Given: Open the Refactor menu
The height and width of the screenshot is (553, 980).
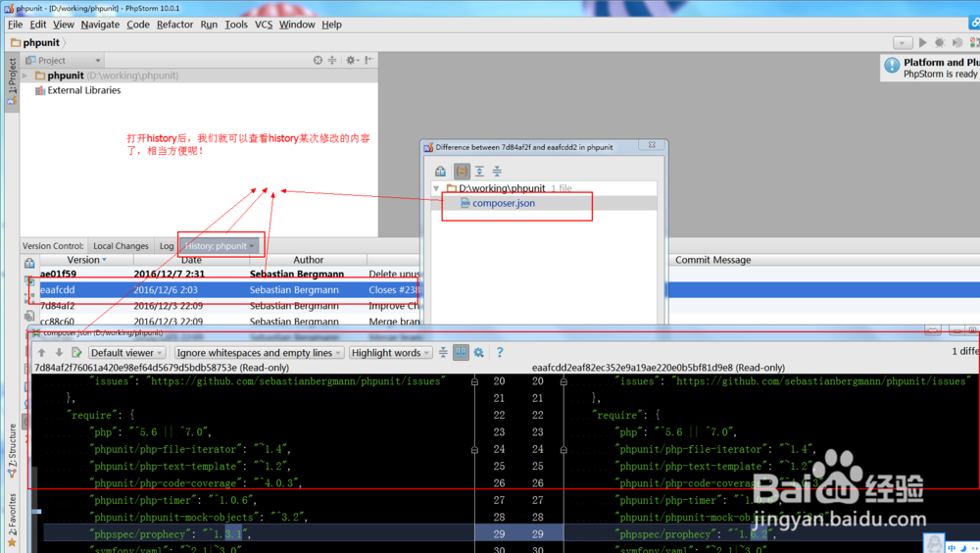Looking at the screenshot, I should pos(174,25).
